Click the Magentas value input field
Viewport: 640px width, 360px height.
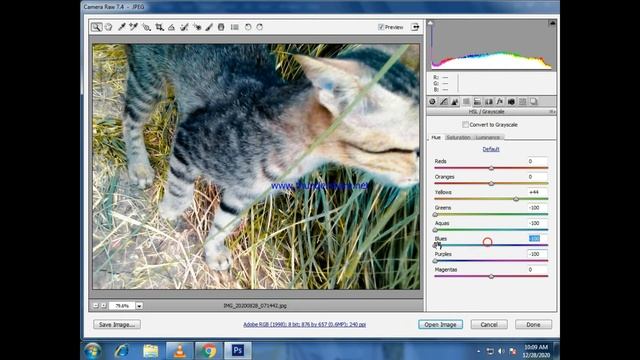coord(537,269)
